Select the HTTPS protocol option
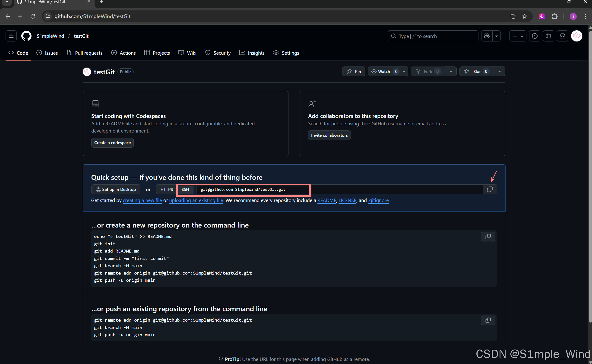592x364 pixels. (x=167, y=189)
